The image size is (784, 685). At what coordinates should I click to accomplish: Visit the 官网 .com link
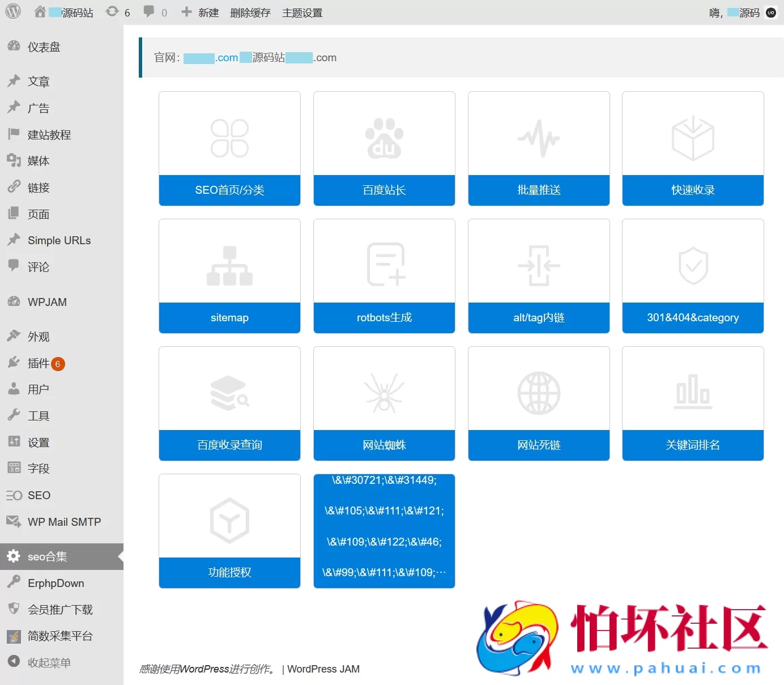pos(211,57)
